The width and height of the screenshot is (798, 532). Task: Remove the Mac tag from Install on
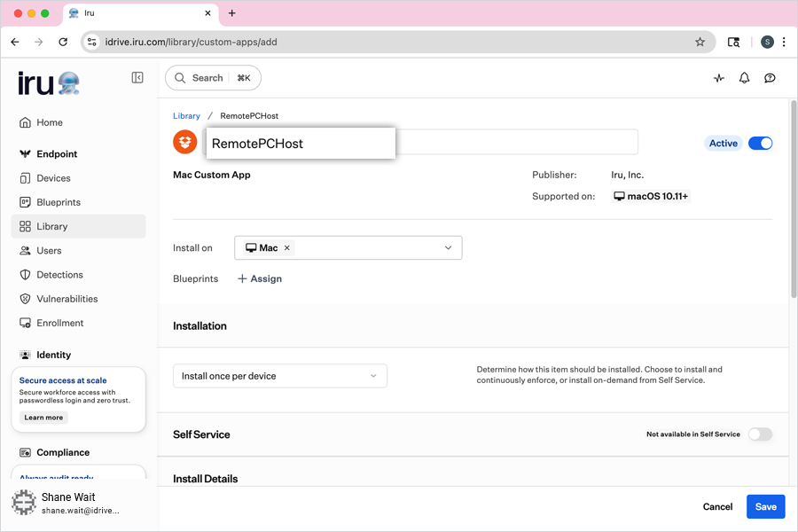pyautogui.click(x=287, y=248)
